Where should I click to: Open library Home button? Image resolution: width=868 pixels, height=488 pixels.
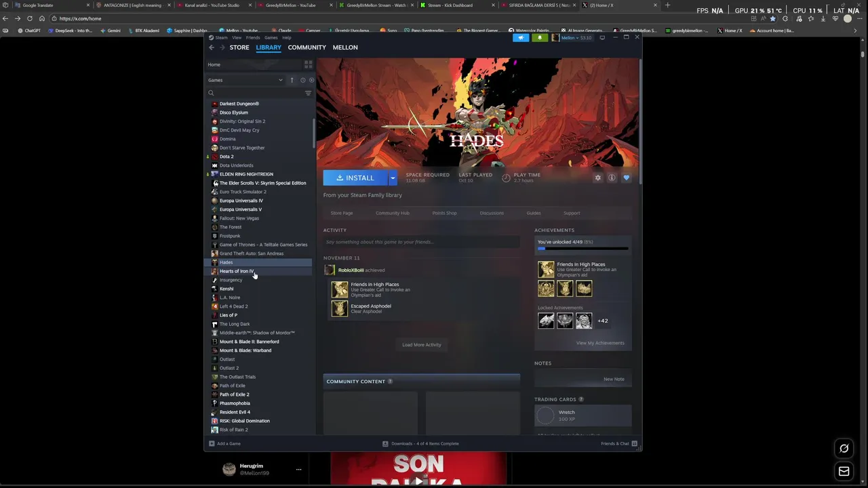click(x=254, y=64)
